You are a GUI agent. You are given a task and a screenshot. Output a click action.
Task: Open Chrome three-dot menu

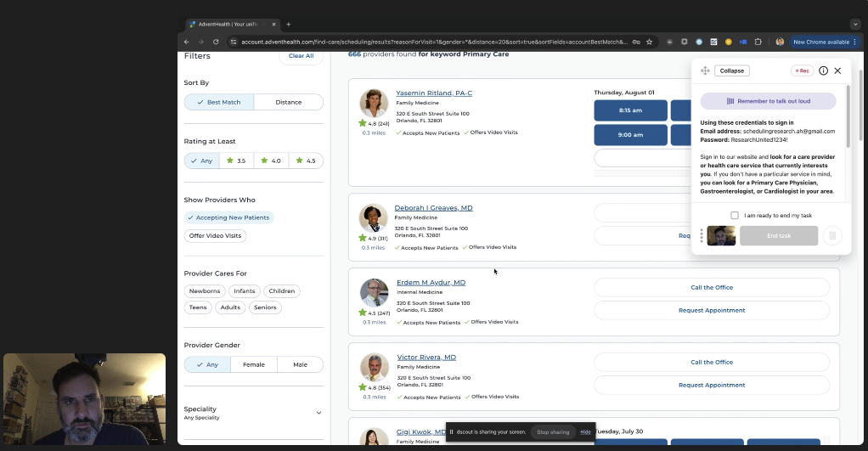click(854, 42)
